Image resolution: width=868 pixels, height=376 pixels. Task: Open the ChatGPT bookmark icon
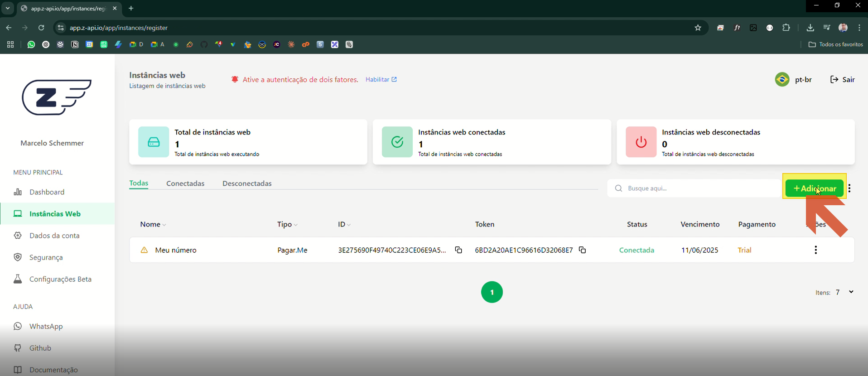pyautogui.click(x=46, y=44)
